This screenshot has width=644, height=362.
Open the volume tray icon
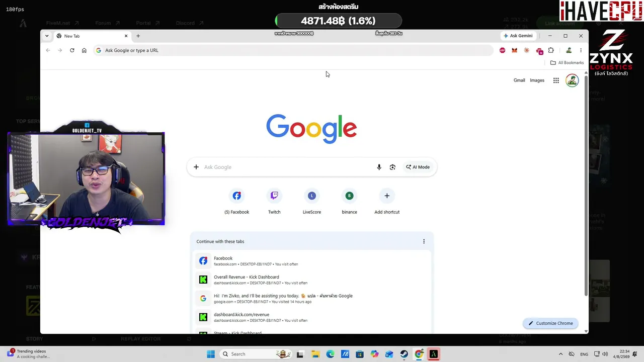pyautogui.click(x=605, y=354)
